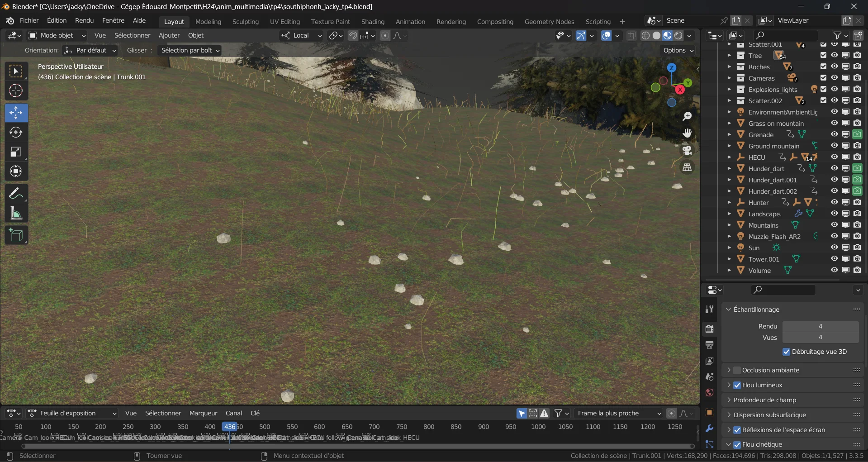Activate the Scale tool

click(16, 152)
